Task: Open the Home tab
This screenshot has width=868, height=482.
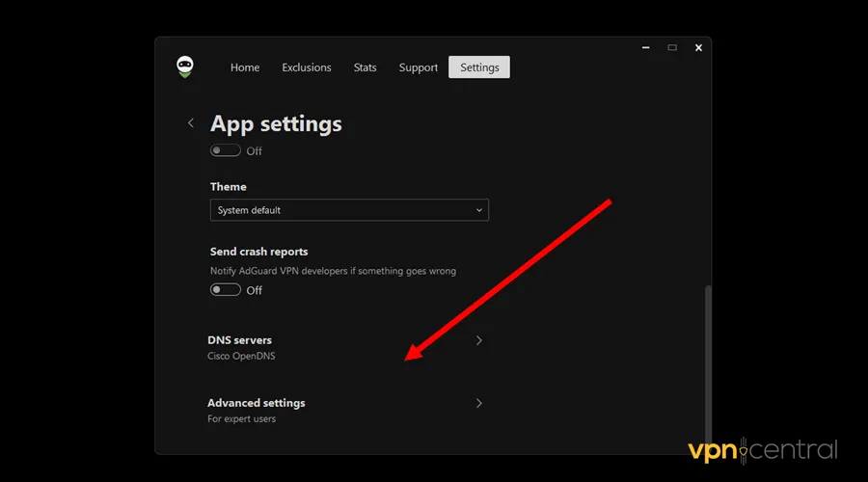Action: [245, 67]
